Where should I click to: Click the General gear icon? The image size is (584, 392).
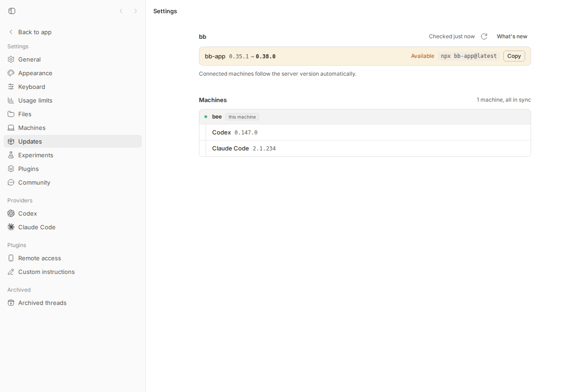(11, 59)
